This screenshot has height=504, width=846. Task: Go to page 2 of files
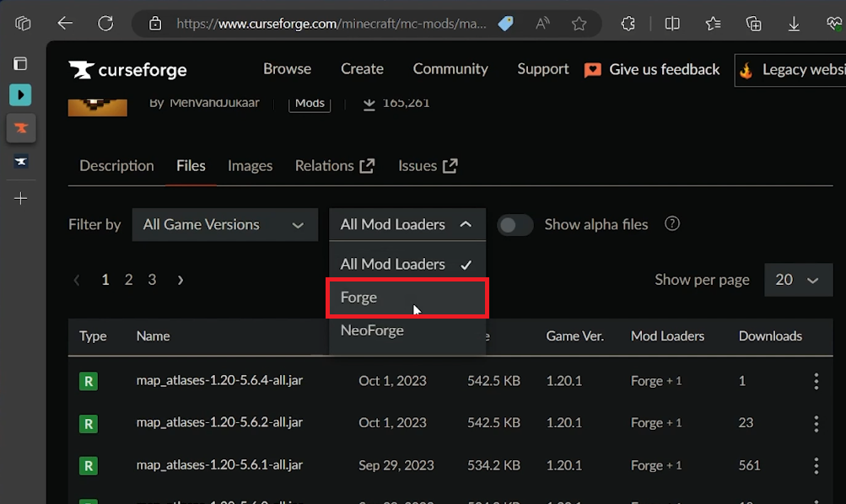click(x=128, y=280)
